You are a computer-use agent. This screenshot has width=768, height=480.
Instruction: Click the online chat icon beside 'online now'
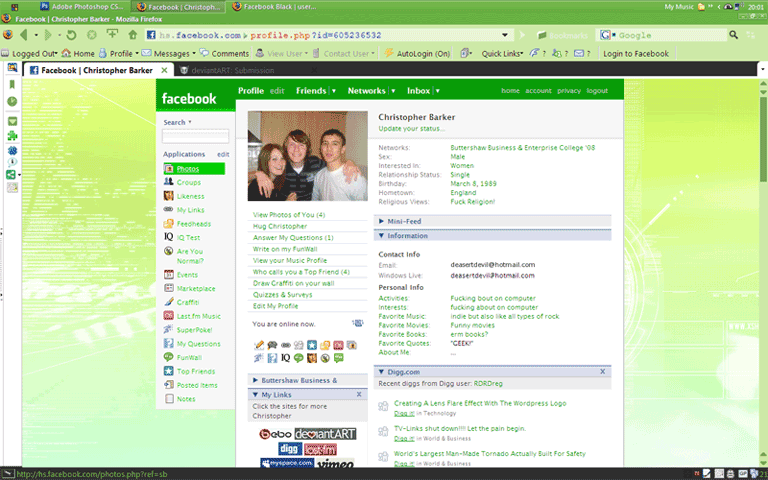tap(358, 323)
